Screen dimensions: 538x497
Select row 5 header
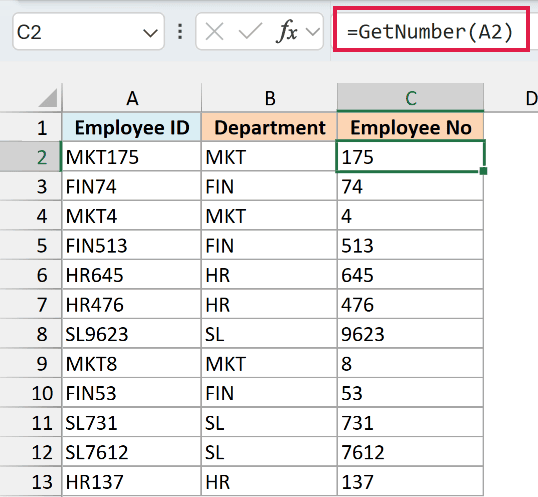(x=31, y=245)
